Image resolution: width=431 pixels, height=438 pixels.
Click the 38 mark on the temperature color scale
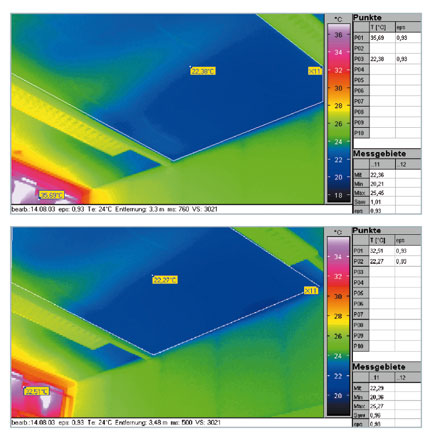click(x=338, y=35)
